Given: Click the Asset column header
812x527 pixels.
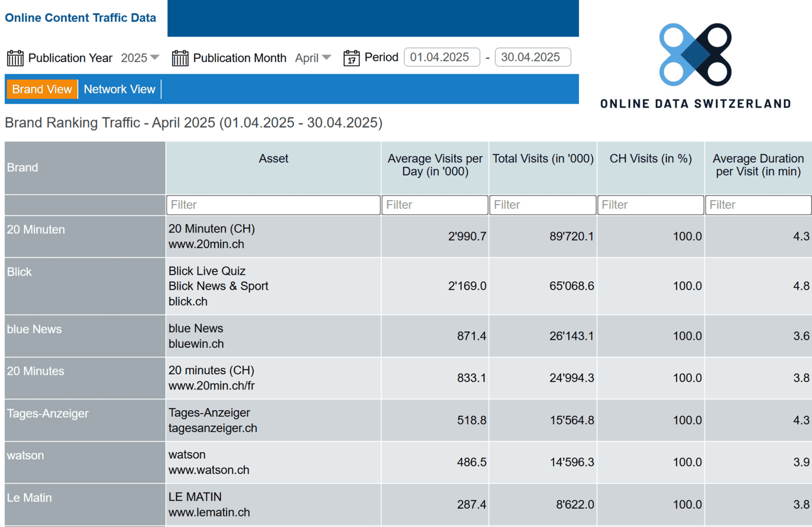Looking at the screenshot, I should pos(273,159).
